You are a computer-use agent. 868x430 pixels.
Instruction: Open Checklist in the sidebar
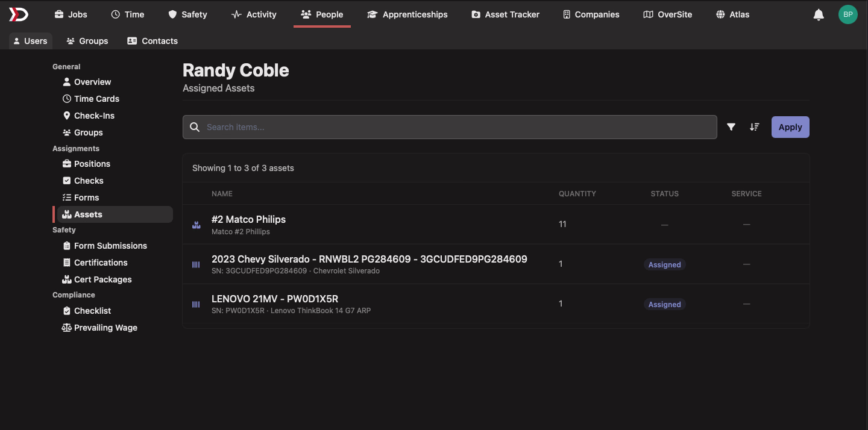[92, 311]
